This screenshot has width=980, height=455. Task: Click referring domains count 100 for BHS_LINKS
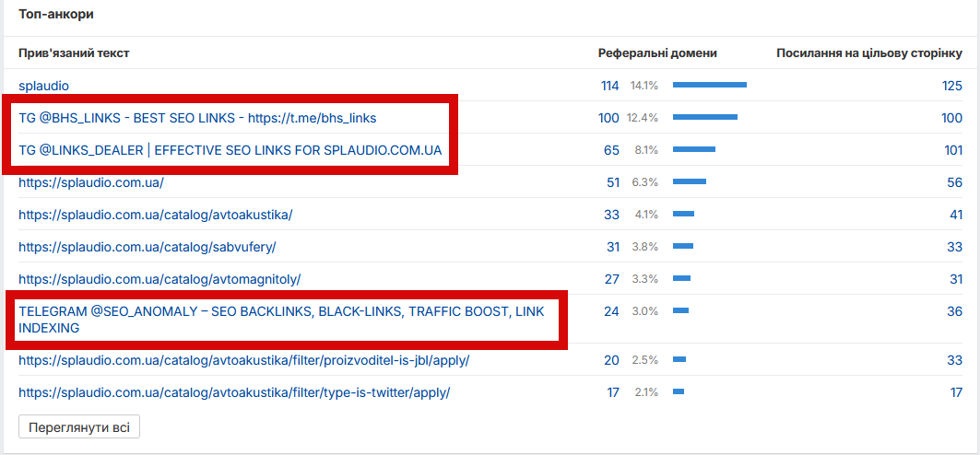coord(608,118)
